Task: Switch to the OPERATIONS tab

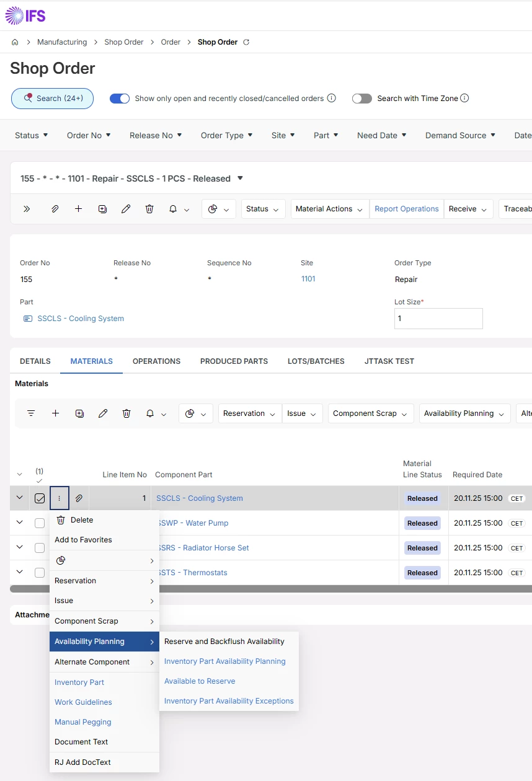Action: 156,361
